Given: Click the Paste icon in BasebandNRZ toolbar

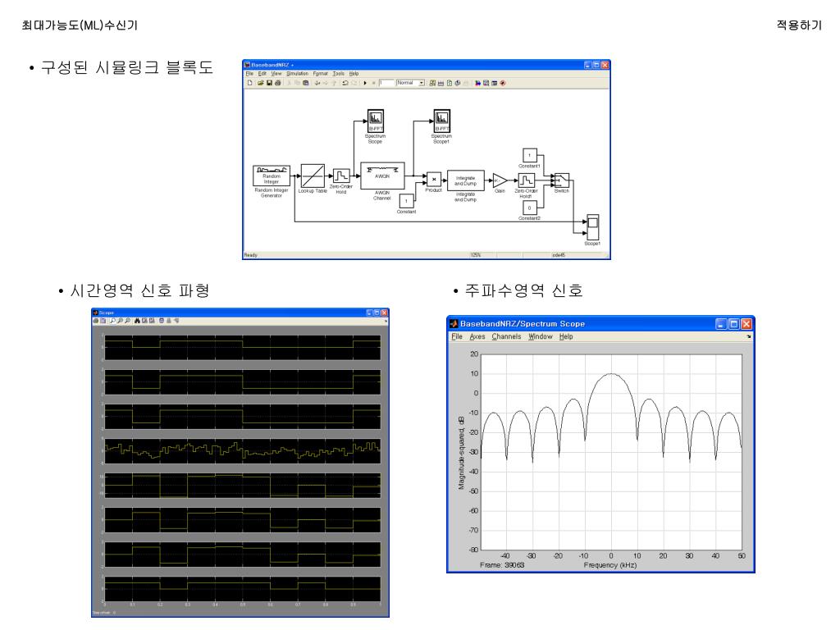Looking at the screenshot, I should [305, 83].
